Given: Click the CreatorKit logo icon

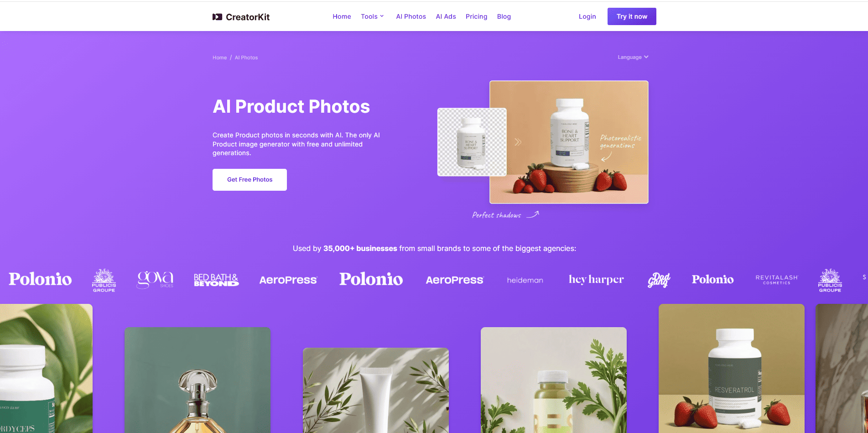Looking at the screenshot, I should tap(217, 17).
